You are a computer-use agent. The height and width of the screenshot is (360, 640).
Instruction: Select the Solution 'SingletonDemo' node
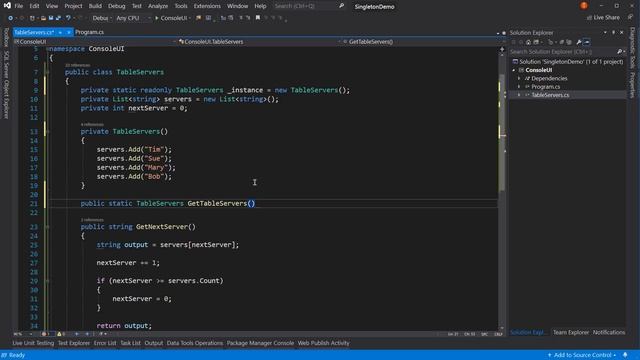coord(568,62)
